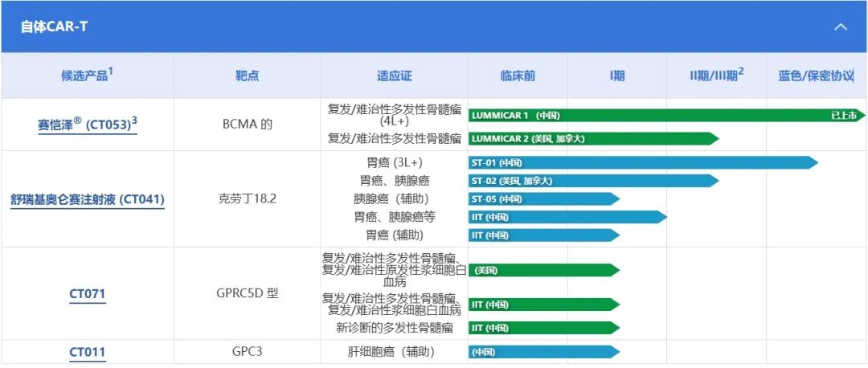Collapse the 自体CAR-T section chevron
This screenshot has width=868, height=368.
(841, 27)
